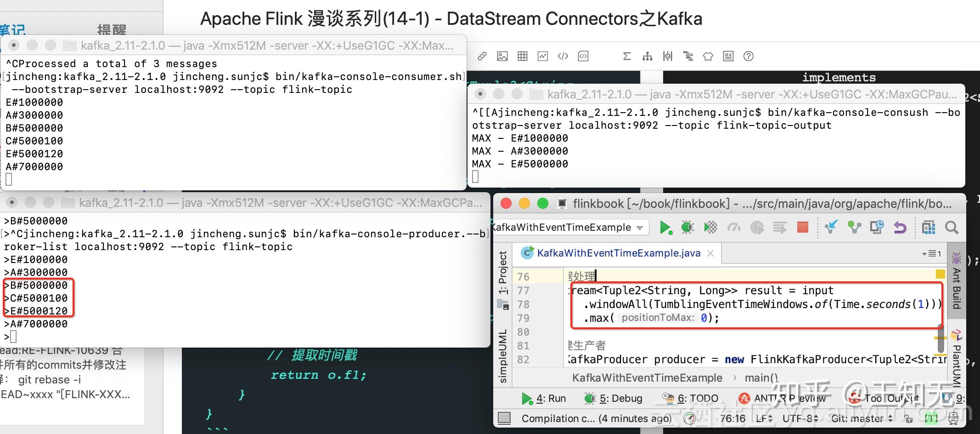Select the Debug icon in IntelliJ toolbar
This screenshot has width=980, height=434.
(687, 227)
